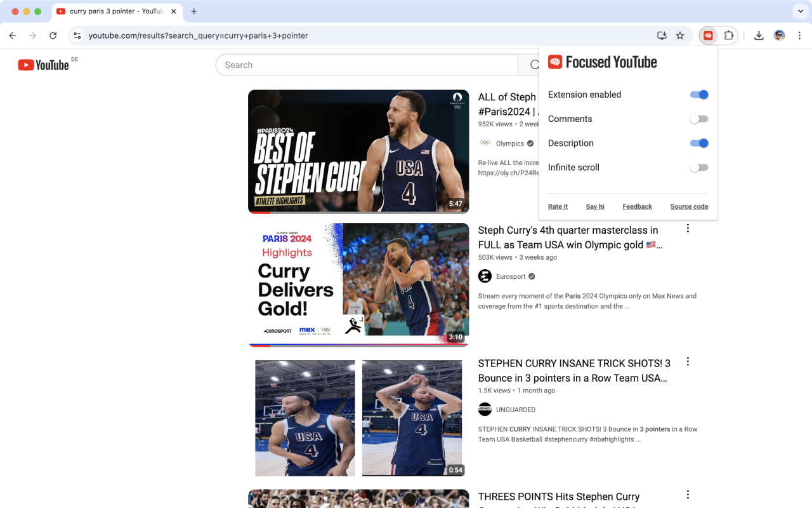Click 'Extension enabled' label
Image resolution: width=812 pixels, height=508 pixels.
(584, 95)
